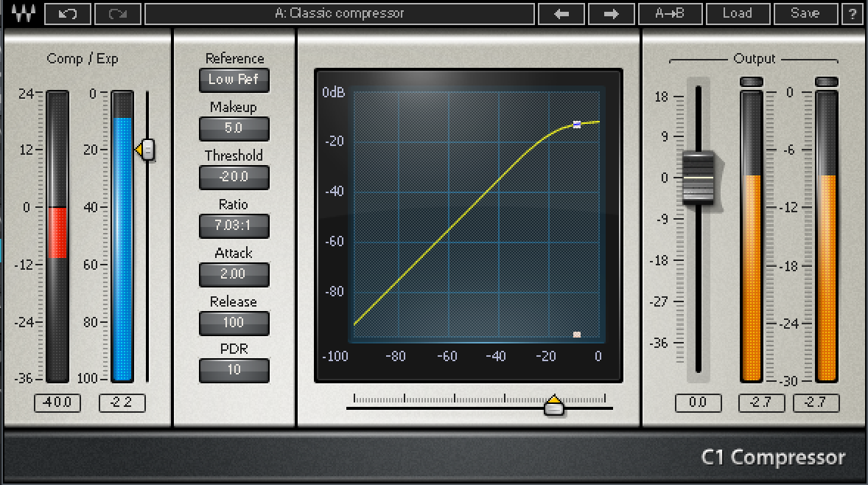The image size is (868, 485).
Task: Select the Release value 100
Action: 234,323
